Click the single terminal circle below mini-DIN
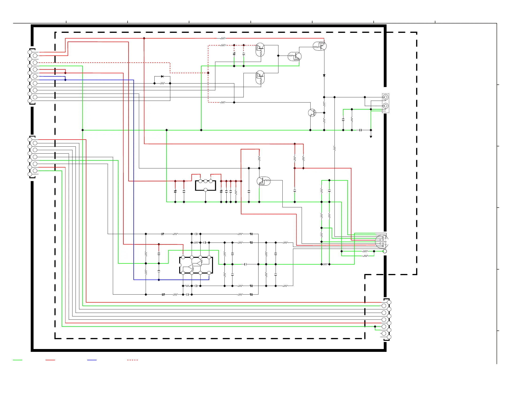 click(385, 251)
